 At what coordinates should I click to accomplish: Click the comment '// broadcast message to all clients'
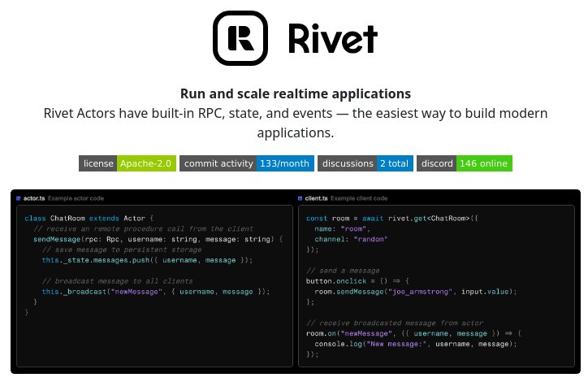click(x=118, y=281)
